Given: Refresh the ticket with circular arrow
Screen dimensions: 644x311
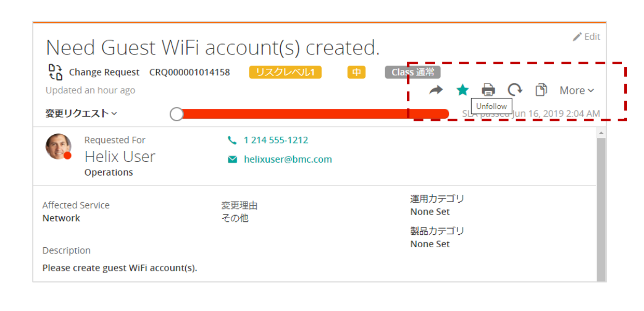Looking at the screenshot, I should 515,90.
